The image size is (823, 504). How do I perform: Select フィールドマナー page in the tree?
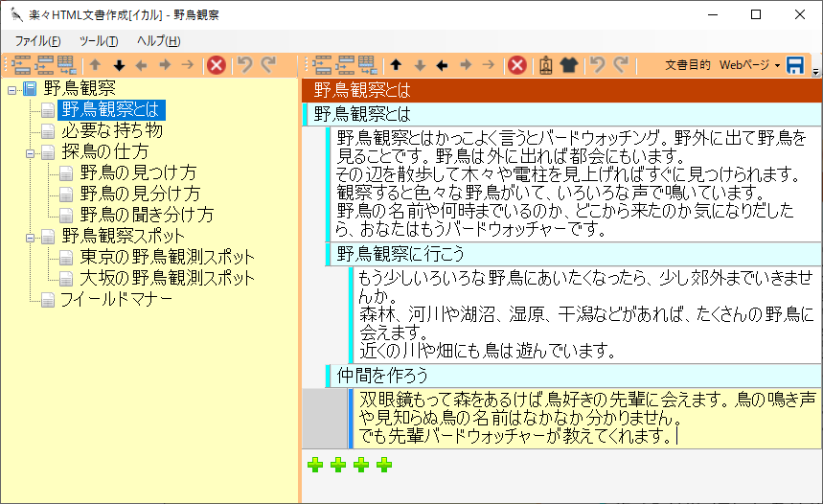pyautogui.click(x=116, y=300)
